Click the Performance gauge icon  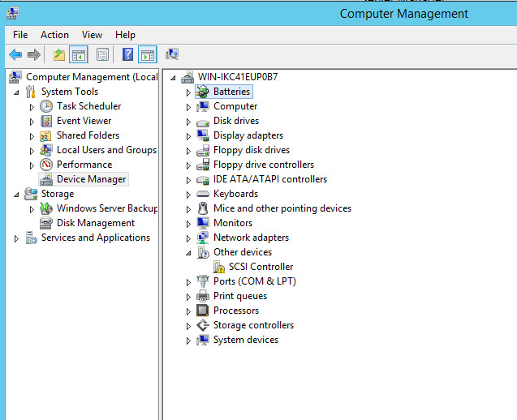(x=46, y=165)
